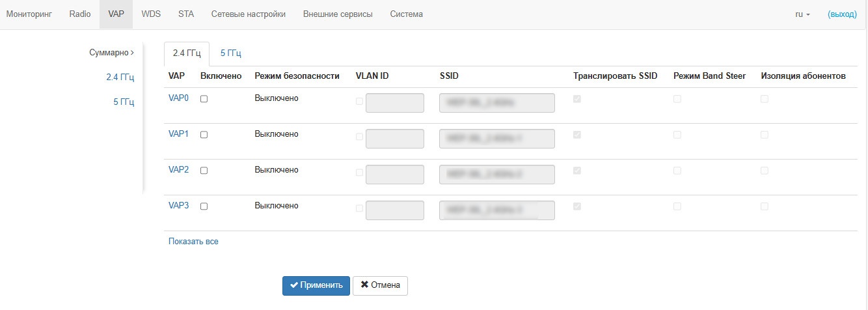Select 2.4 ГГц in the left sidebar
This screenshot has height=310, width=868.
pos(120,77)
